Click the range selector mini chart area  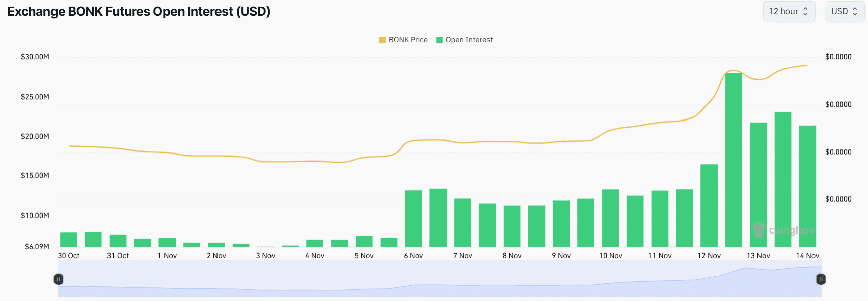point(440,279)
